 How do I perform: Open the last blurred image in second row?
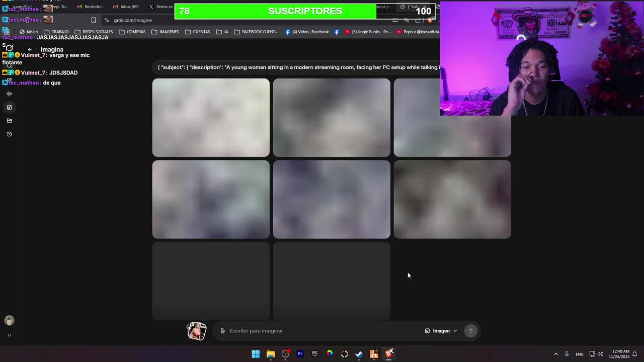[452, 200]
